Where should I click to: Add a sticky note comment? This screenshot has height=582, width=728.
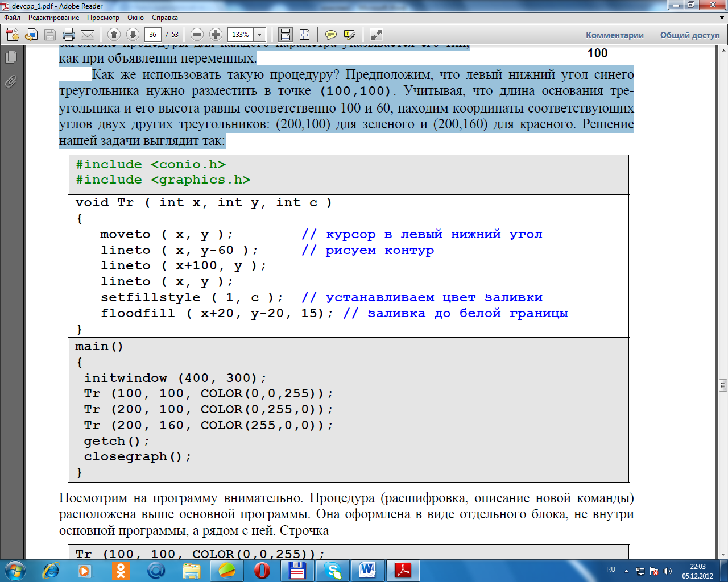click(330, 35)
